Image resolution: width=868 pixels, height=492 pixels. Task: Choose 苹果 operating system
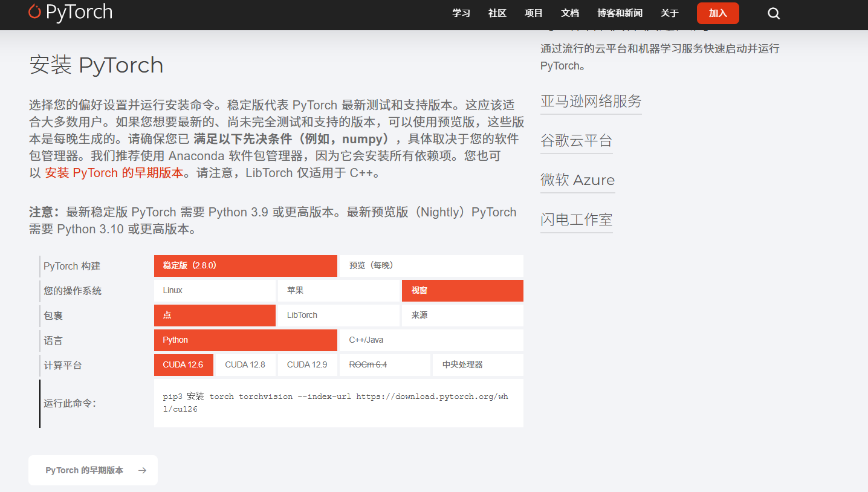click(x=338, y=291)
